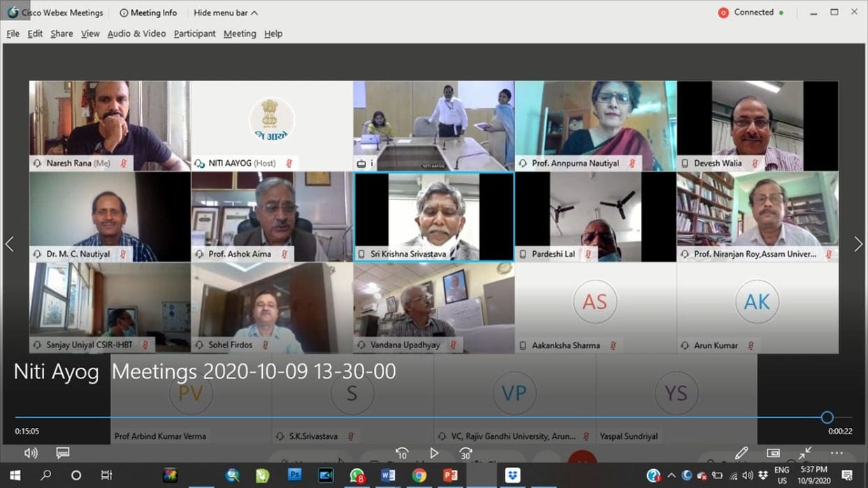Open the View menu

pos(90,34)
